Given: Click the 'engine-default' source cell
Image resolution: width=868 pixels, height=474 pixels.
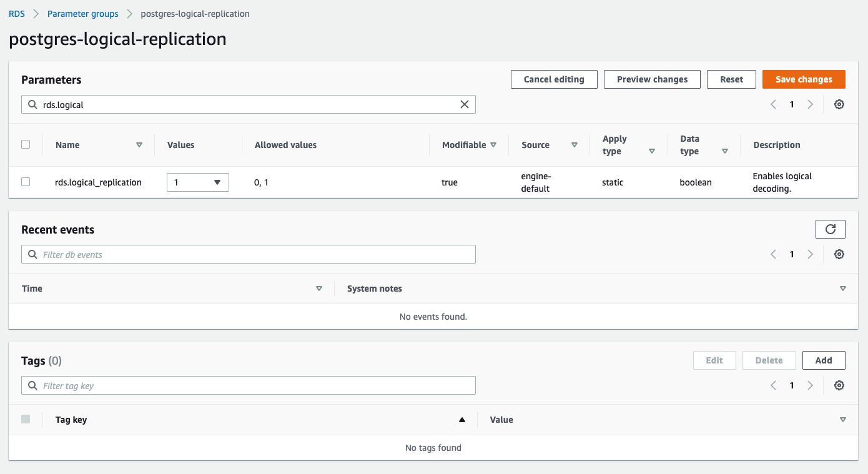Looking at the screenshot, I should 536,182.
